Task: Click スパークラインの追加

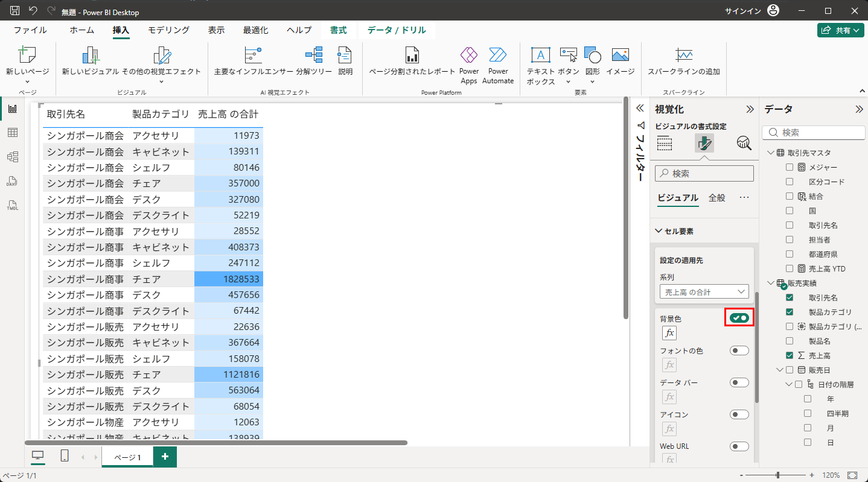Action: [684, 61]
